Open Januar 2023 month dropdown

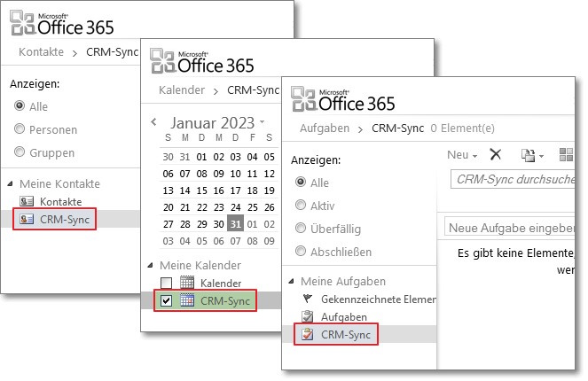pos(263,121)
